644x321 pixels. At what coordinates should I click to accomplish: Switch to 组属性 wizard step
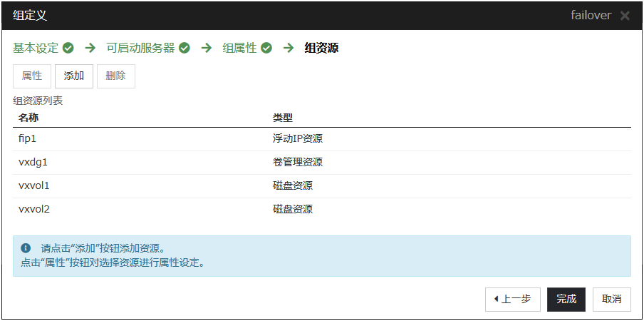coord(240,49)
